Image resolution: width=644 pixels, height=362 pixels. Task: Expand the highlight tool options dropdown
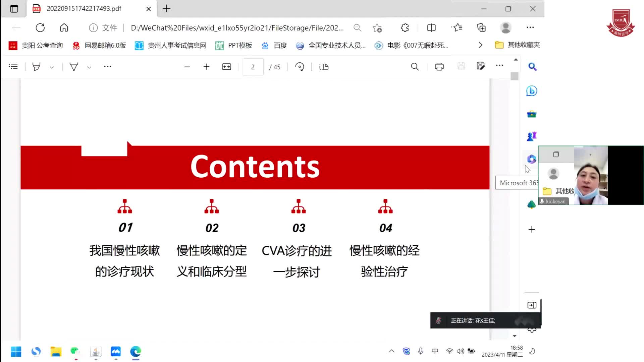click(x=52, y=67)
